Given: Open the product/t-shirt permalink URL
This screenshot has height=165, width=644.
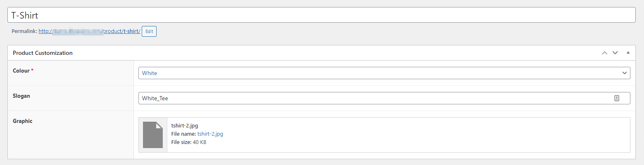Looking at the screenshot, I should point(89,31).
